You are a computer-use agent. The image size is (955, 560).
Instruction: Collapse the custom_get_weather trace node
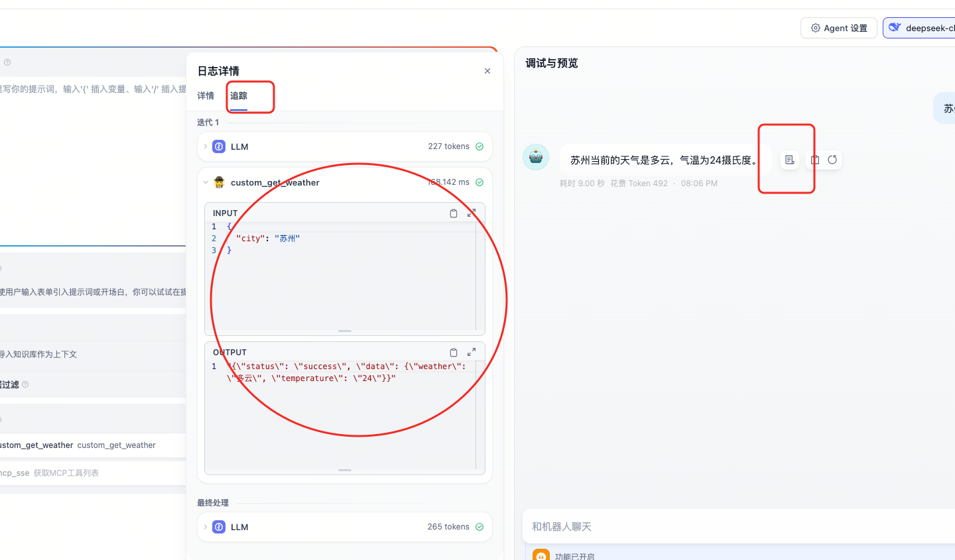click(x=206, y=182)
